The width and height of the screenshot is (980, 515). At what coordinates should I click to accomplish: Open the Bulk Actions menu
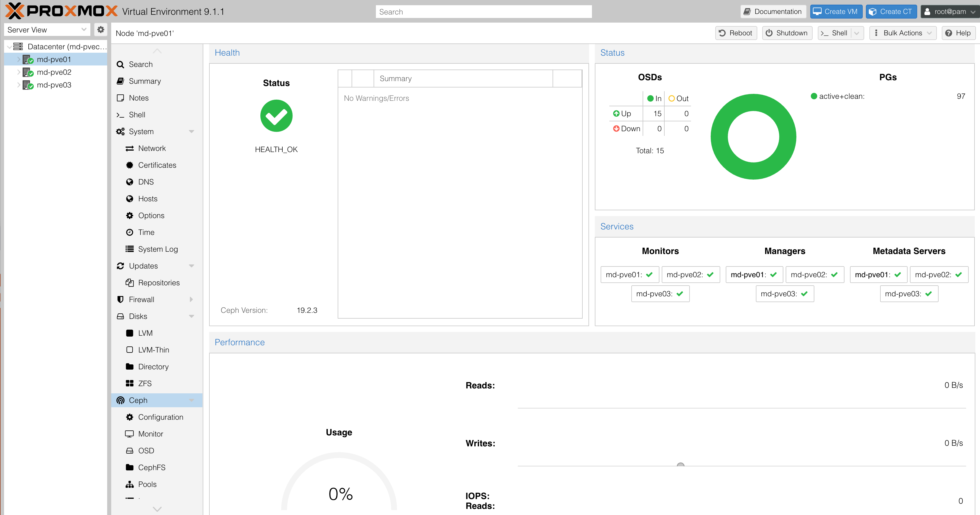pos(903,33)
